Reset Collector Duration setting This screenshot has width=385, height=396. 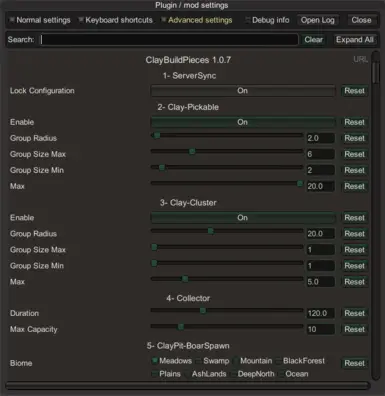(x=354, y=313)
